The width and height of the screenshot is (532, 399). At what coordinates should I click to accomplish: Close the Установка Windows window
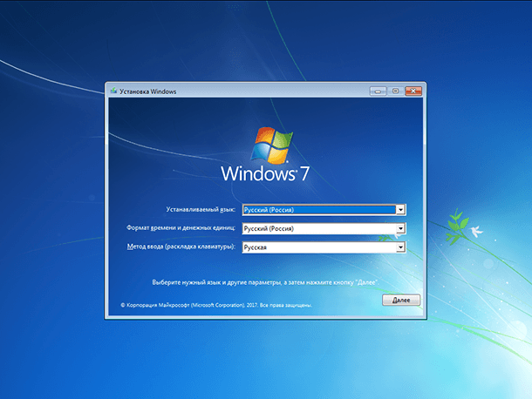pyautogui.click(x=413, y=91)
